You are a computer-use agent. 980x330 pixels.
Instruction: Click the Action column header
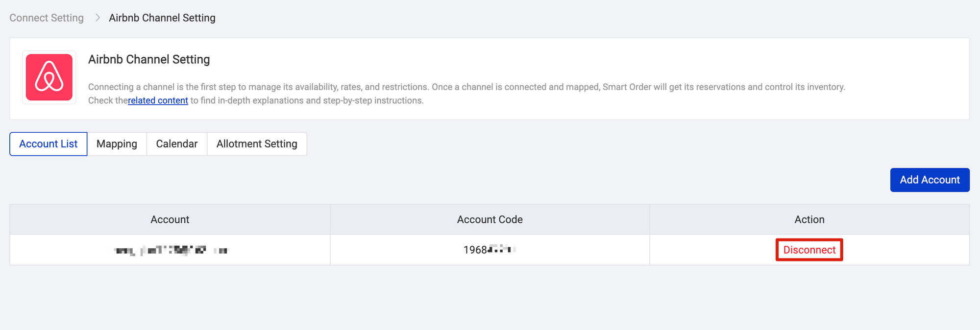[809, 219]
